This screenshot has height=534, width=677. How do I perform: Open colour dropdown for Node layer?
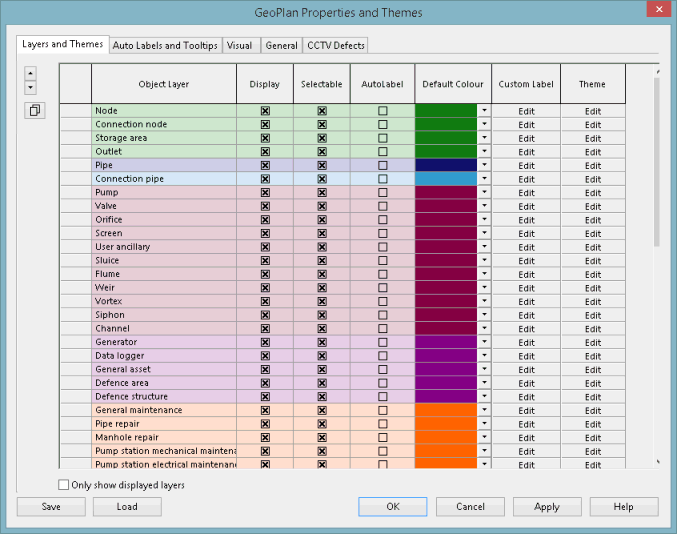(484, 111)
